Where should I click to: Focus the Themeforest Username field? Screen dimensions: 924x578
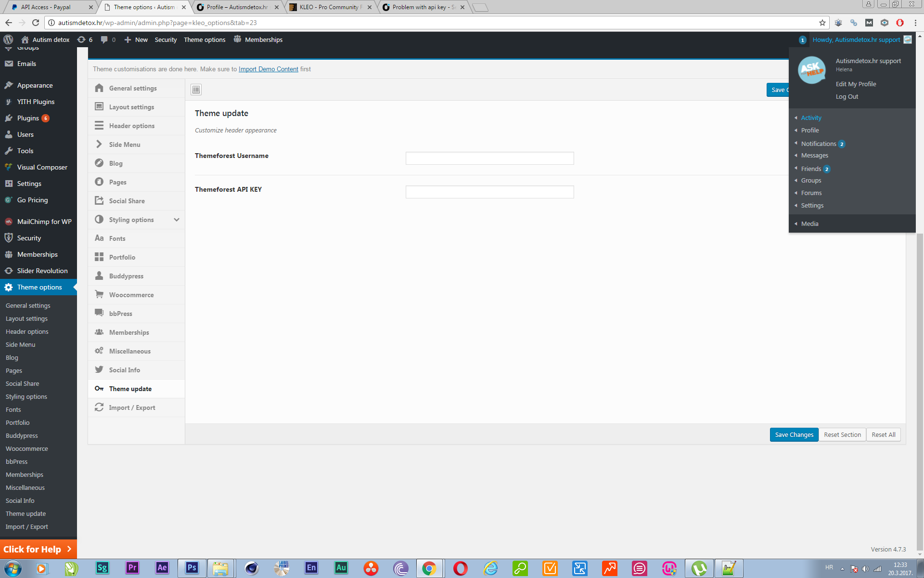[x=489, y=158]
